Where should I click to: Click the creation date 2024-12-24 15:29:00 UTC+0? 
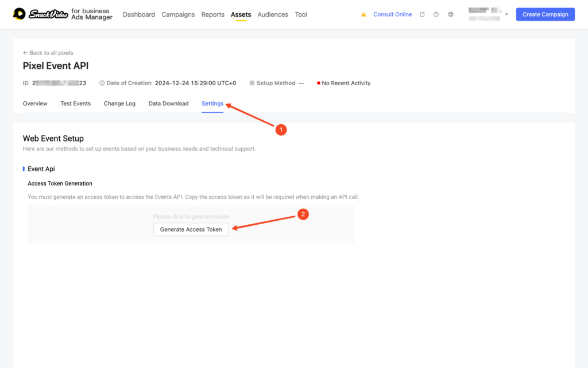pyautogui.click(x=195, y=83)
